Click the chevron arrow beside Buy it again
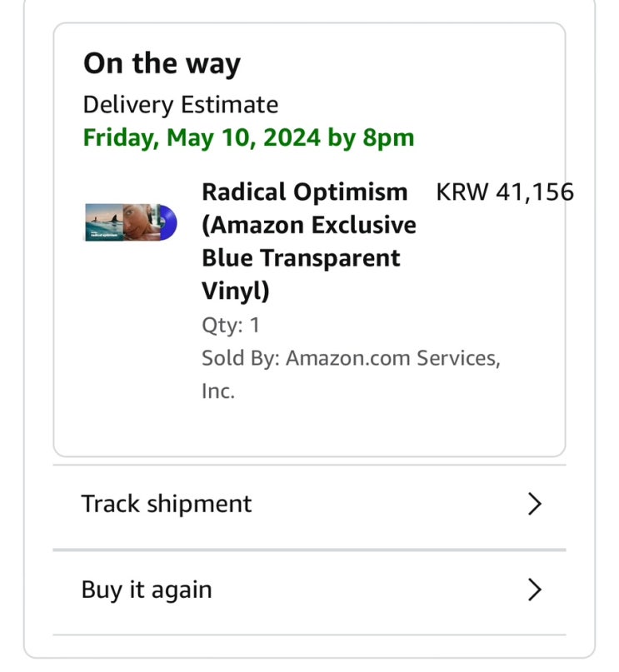Viewport: 619px width, 672px height. pos(535,590)
